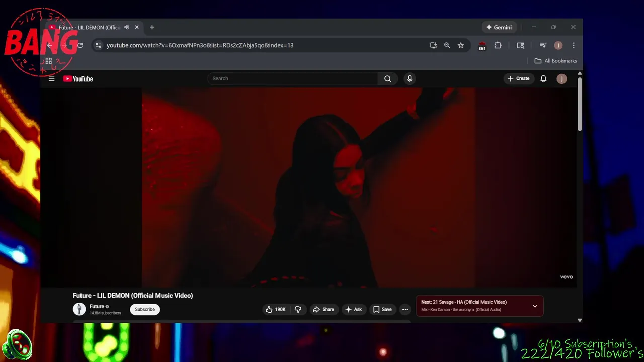The image size is (644, 362).
Task: Click scrollbar up arrow
Action: [x=580, y=74]
